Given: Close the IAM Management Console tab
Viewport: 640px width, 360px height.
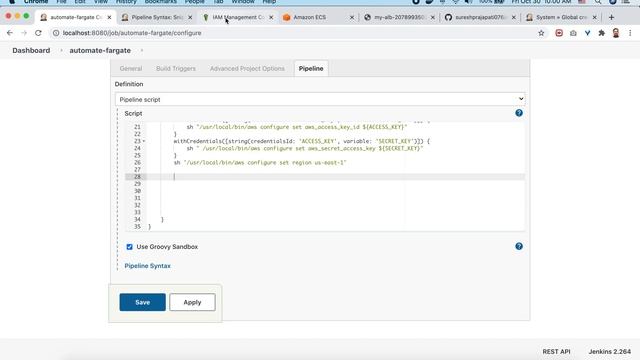Looking at the screenshot, I should tap(271, 17).
